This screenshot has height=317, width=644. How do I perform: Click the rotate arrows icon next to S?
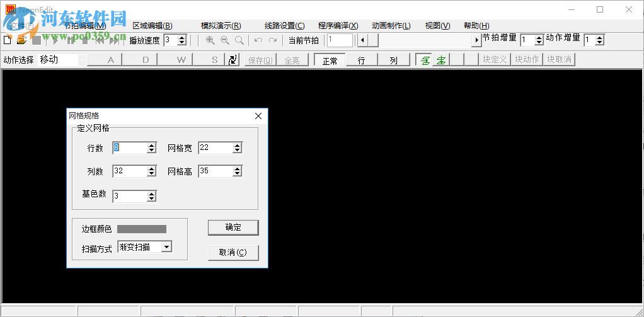click(233, 60)
